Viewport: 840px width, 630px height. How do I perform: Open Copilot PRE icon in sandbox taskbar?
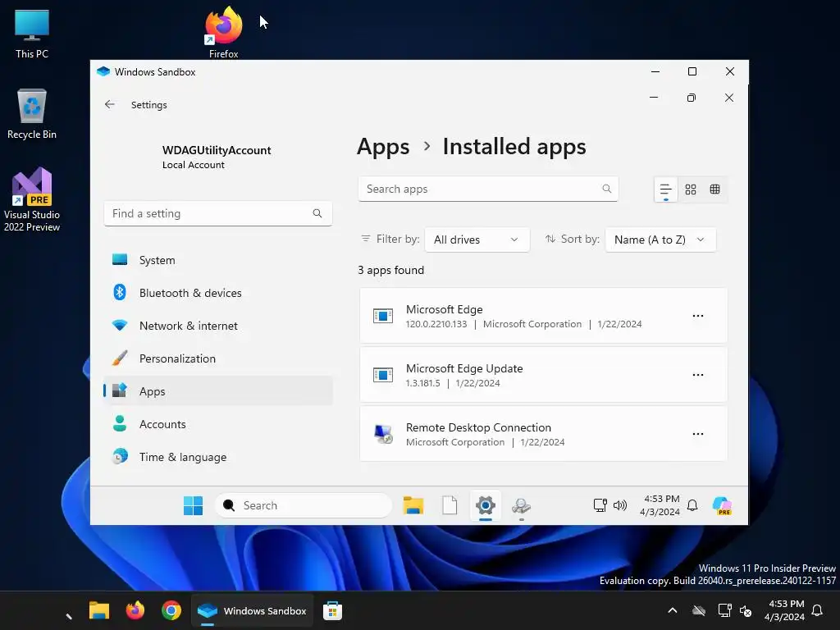tap(722, 505)
